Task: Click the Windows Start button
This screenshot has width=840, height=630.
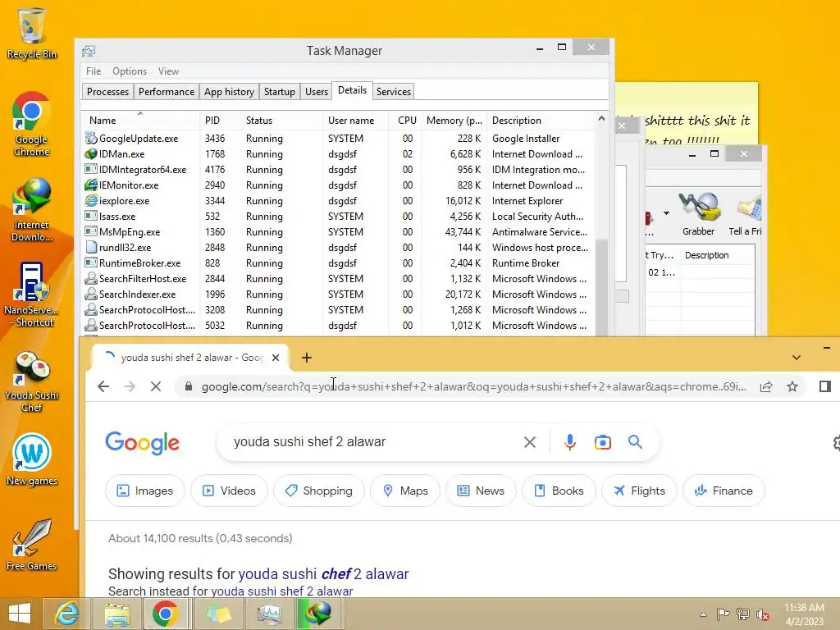Action: 20,614
